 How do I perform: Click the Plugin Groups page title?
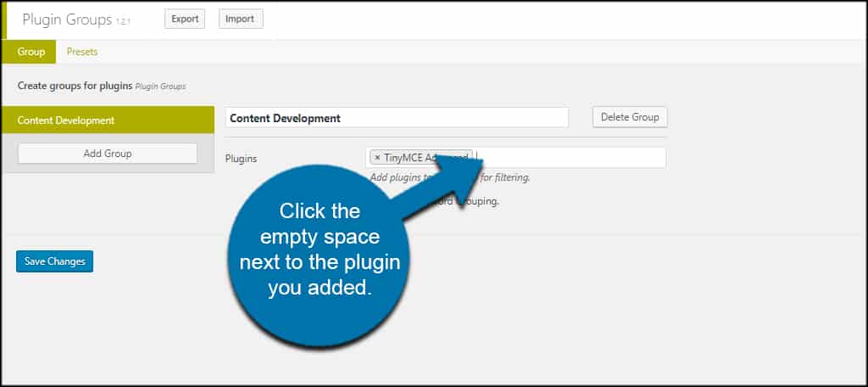pos(67,20)
